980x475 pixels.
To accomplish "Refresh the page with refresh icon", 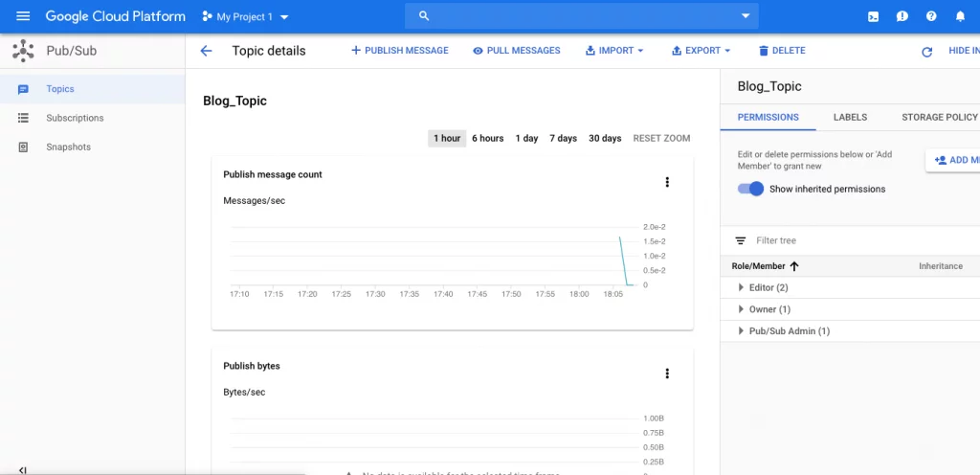I will pos(926,52).
